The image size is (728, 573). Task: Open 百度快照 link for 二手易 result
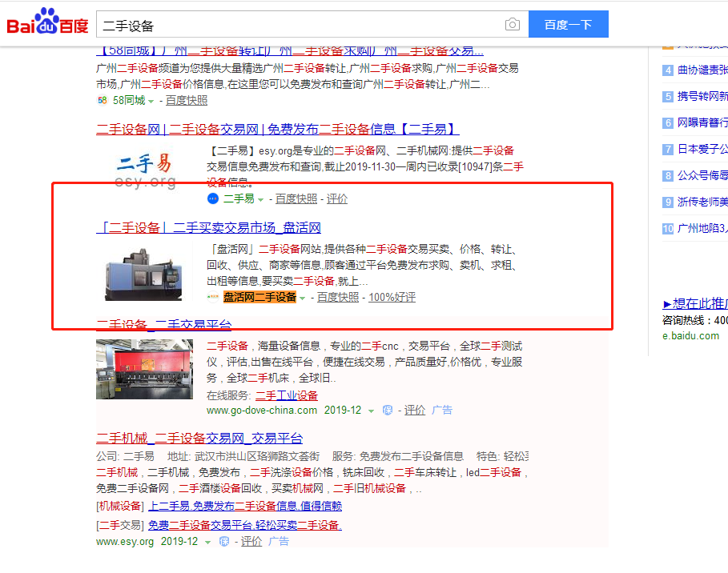(x=296, y=198)
